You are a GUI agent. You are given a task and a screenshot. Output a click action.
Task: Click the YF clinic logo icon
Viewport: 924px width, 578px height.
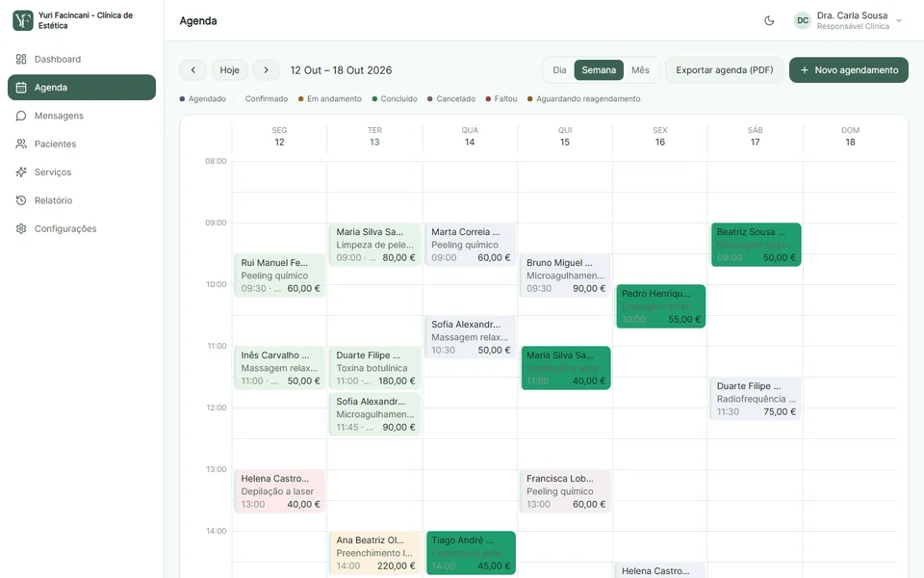pos(23,20)
